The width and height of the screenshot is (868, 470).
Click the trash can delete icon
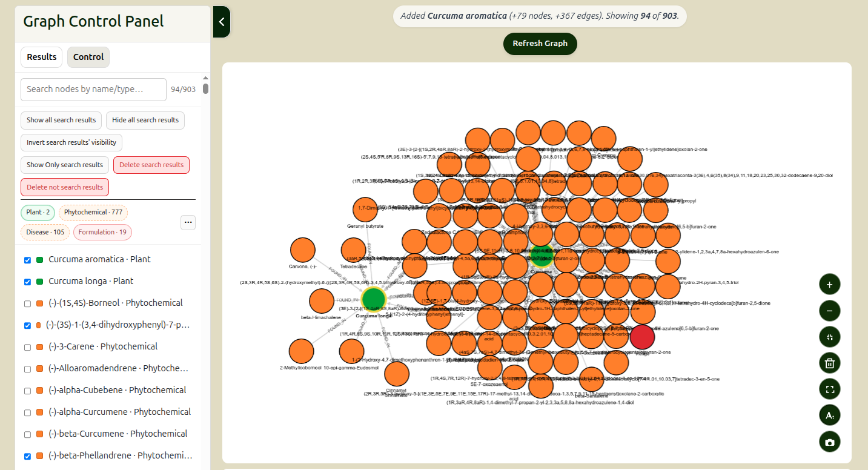click(829, 363)
